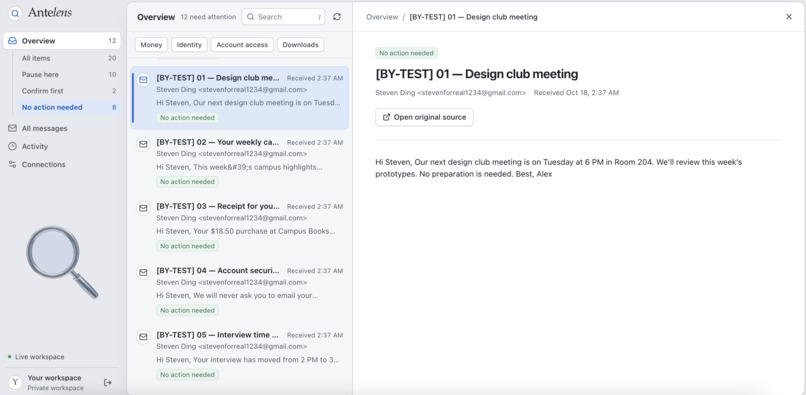Screen dimensions: 806x395
Task: Click Received Oct 18, 2:37 AM timestamp
Action: [x=576, y=93]
